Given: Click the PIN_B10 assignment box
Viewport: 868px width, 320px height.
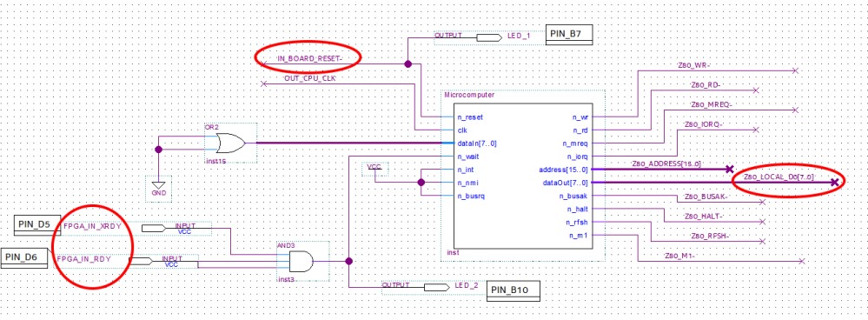Looking at the screenshot, I should click(x=513, y=290).
